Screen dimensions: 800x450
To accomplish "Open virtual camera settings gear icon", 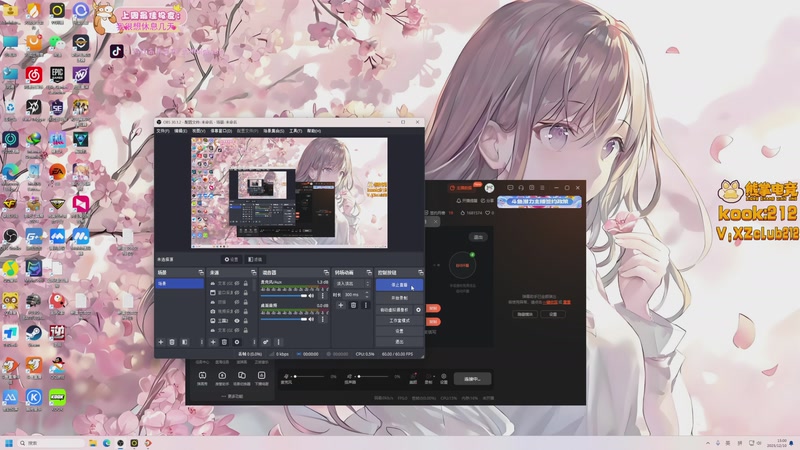I will [418, 310].
